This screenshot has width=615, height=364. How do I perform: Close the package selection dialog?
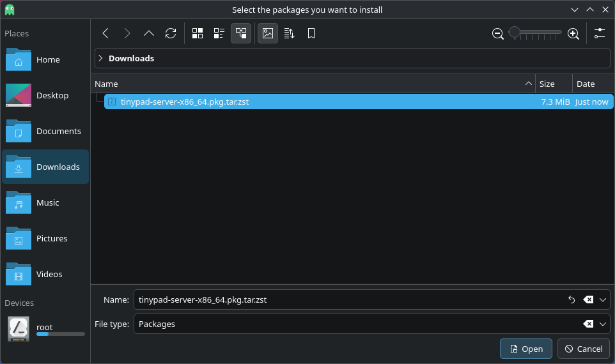[x=605, y=10]
